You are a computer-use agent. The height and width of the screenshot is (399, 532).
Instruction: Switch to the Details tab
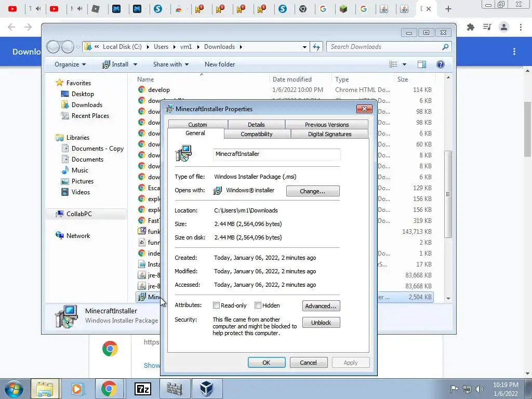[x=256, y=125]
